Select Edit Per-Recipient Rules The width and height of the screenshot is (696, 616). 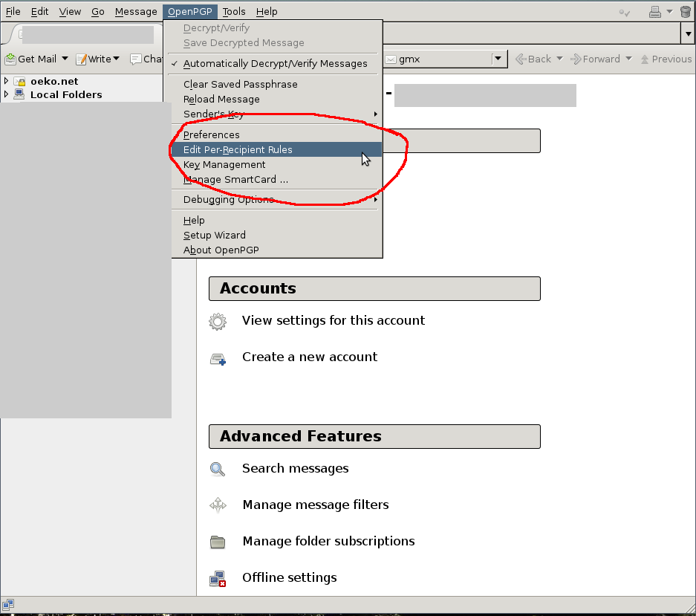click(238, 150)
